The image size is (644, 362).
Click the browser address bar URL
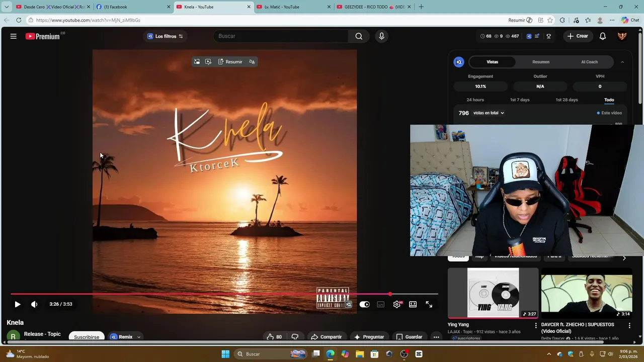pyautogui.click(x=88, y=20)
